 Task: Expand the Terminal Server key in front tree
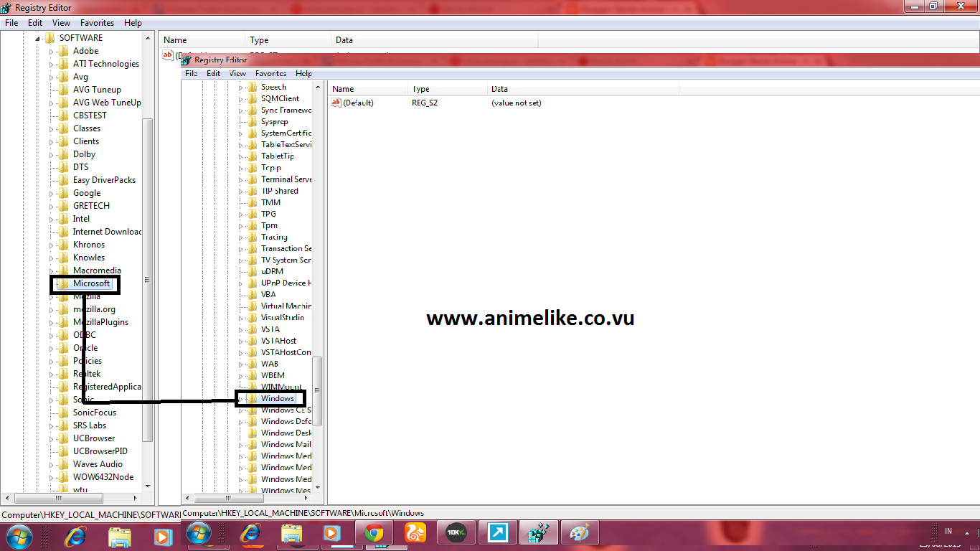click(240, 179)
